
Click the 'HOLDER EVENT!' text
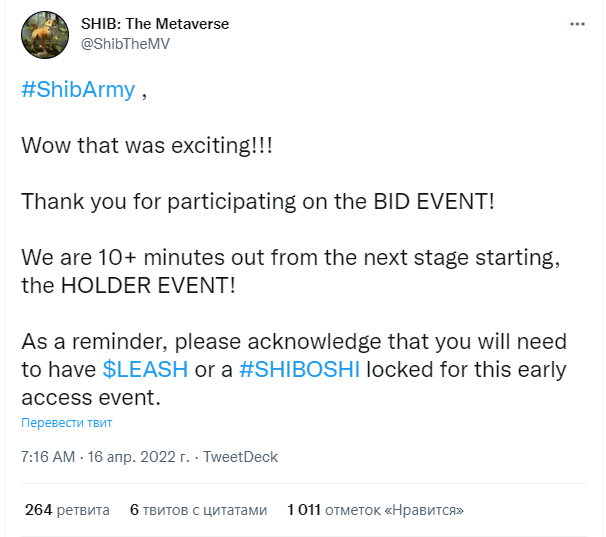coord(148,286)
